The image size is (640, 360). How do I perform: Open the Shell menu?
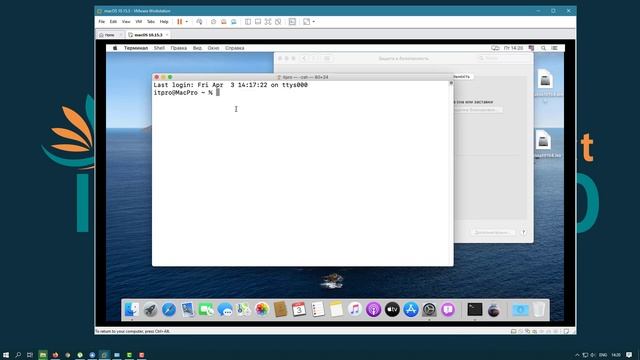[x=159, y=48]
